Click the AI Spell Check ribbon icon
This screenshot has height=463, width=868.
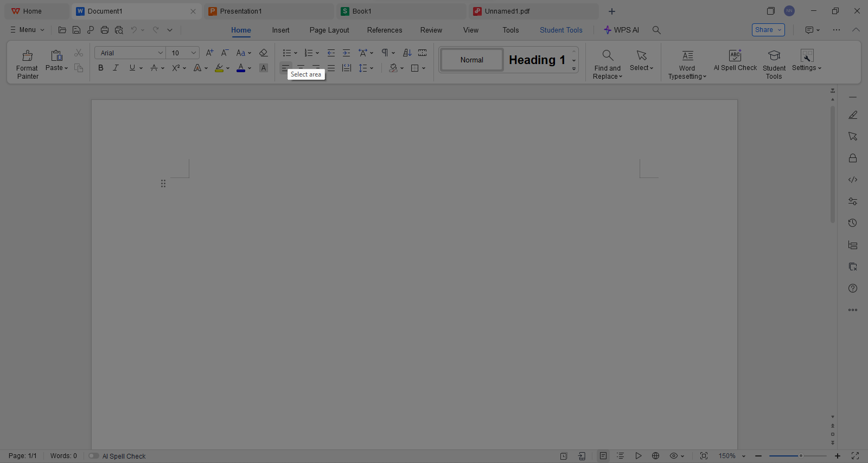coord(735,56)
